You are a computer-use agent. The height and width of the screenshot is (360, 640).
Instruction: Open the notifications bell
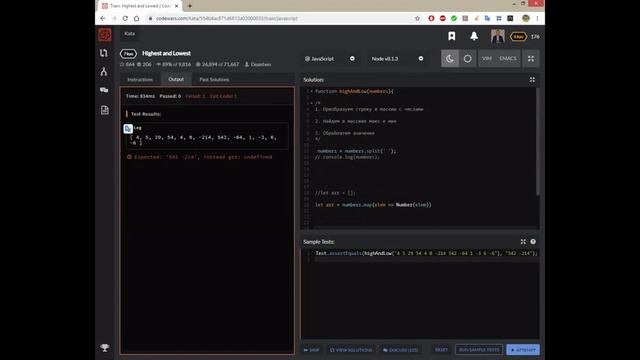474,36
